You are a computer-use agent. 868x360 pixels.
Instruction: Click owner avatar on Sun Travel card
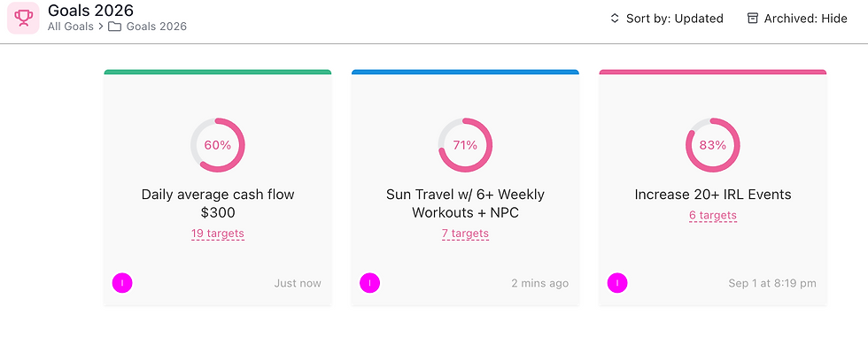(370, 283)
